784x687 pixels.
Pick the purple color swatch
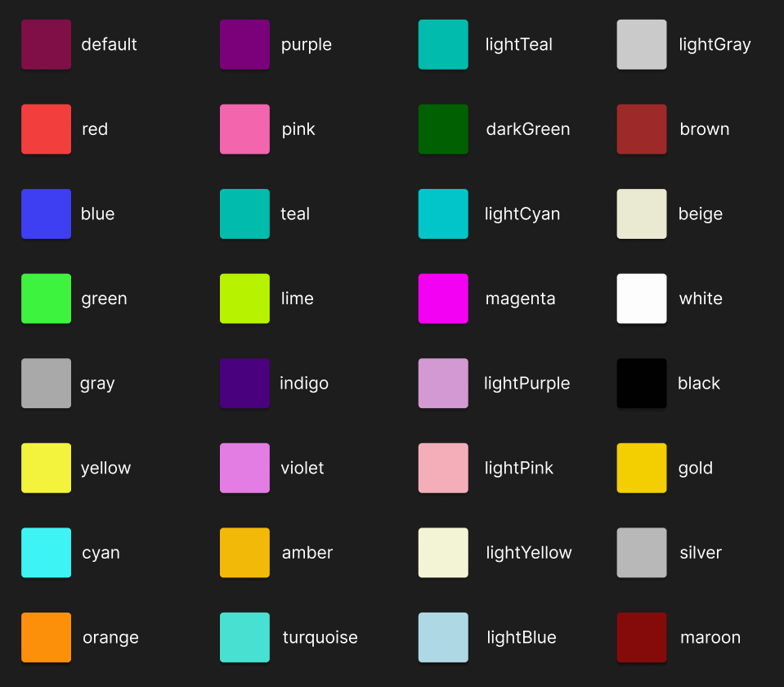[x=244, y=45]
